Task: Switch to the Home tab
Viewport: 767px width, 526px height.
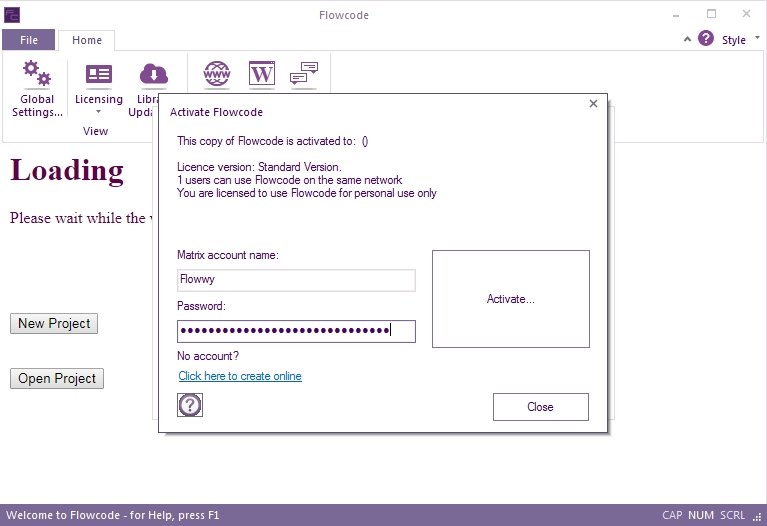Action: point(87,40)
